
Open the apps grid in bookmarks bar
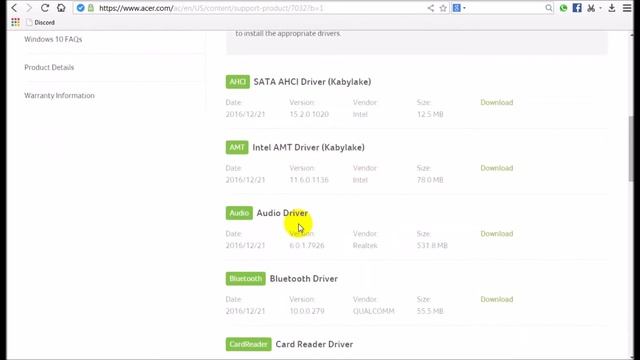(16, 22)
